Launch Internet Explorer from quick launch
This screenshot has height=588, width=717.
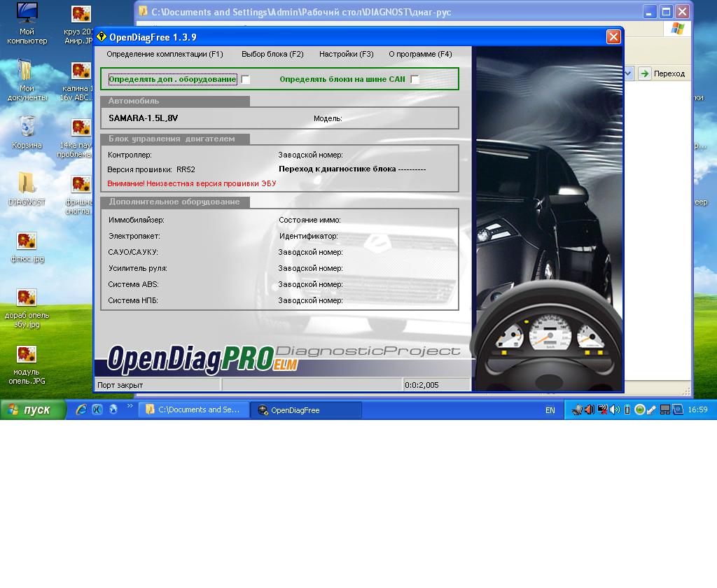pos(81,409)
